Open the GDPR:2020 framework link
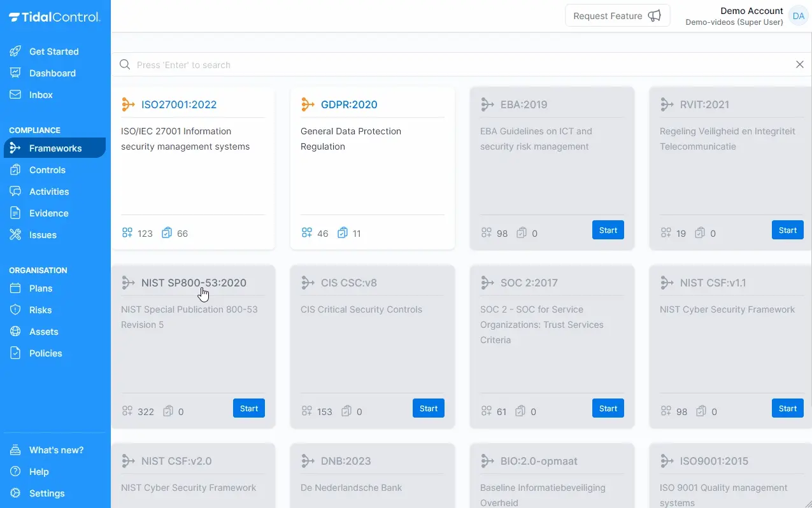812x508 pixels. click(349, 104)
